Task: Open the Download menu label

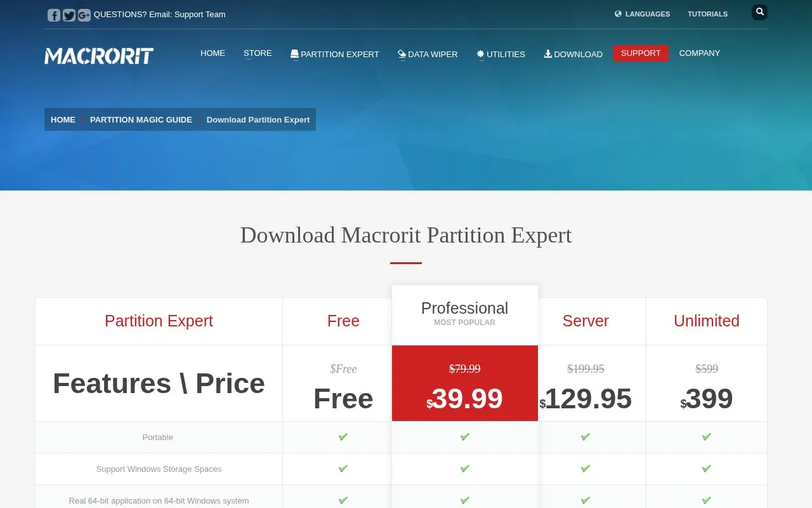Action: (578, 55)
